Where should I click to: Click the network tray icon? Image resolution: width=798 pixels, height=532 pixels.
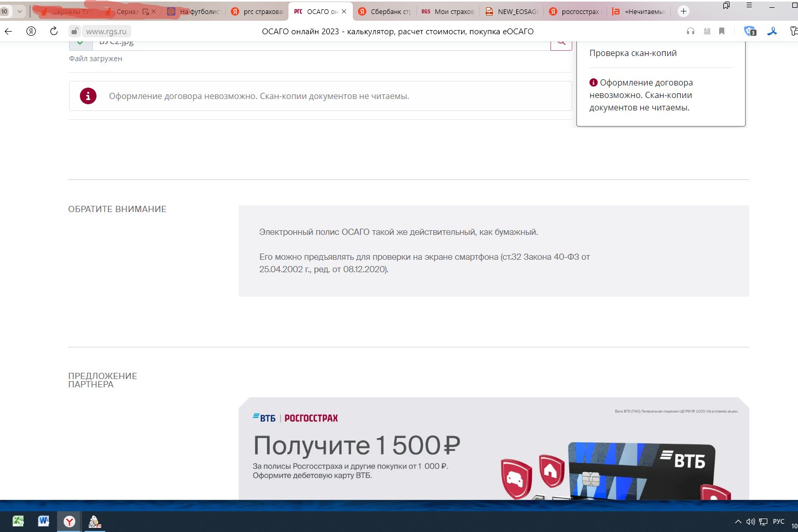(x=763, y=522)
